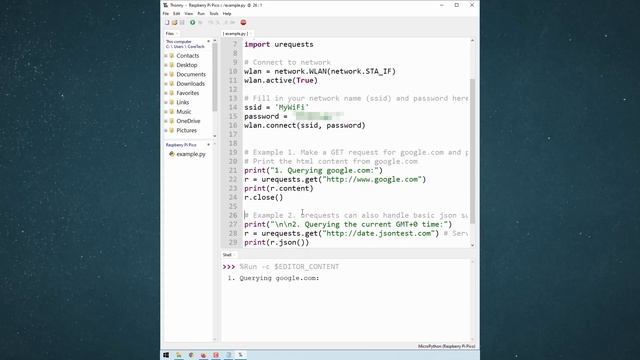The width and height of the screenshot is (640, 360).
Task: Click the editor's vertical scrollbar thumb
Action: tap(473, 151)
